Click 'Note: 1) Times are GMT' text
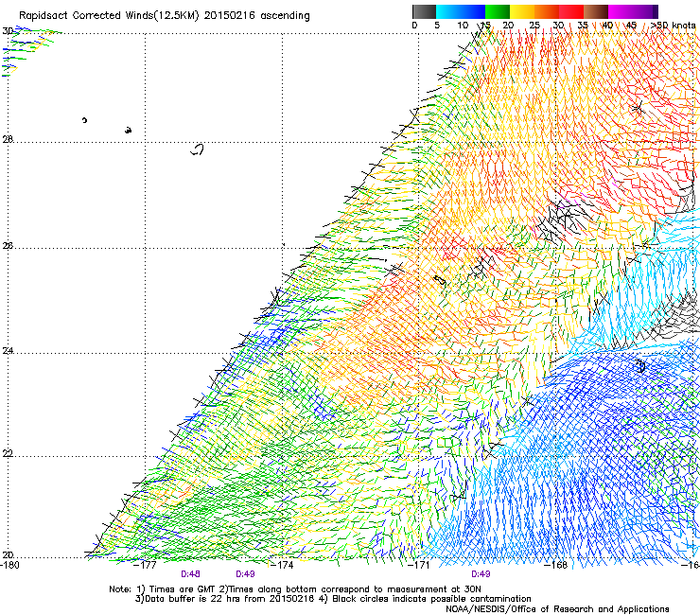The height and width of the screenshot is (615, 700). [x=163, y=589]
